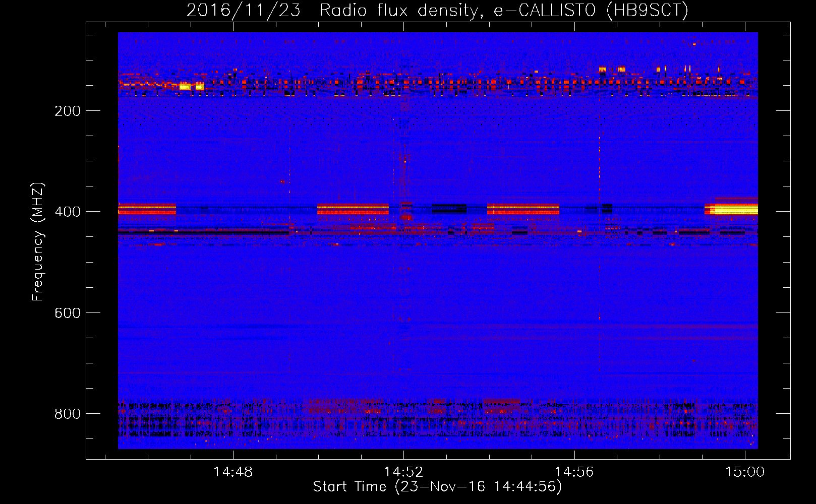Click the 600 frequency tick label
Screen dimensions: 816x504
[x=68, y=313]
